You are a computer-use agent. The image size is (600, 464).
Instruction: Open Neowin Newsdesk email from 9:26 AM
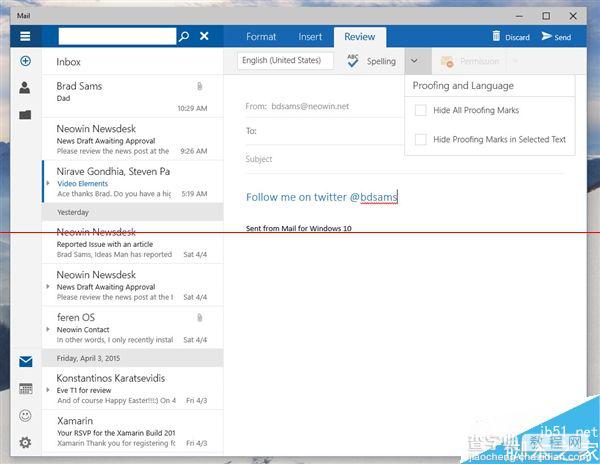click(x=132, y=139)
